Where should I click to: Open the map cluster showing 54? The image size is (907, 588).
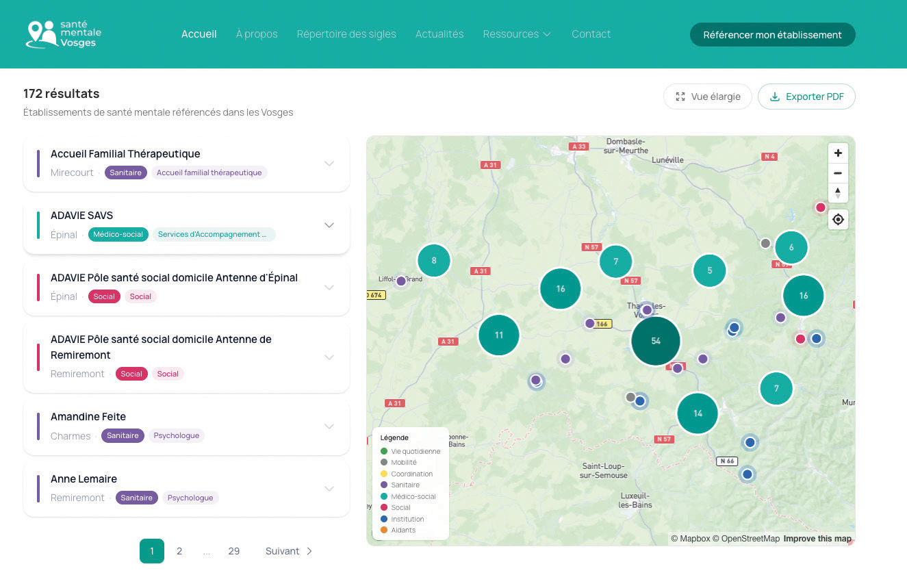656,341
